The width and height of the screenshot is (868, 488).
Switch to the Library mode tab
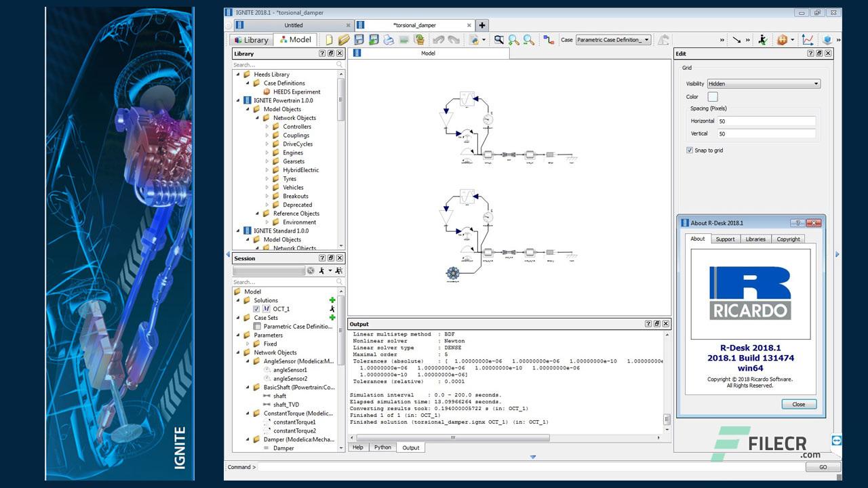pos(251,40)
